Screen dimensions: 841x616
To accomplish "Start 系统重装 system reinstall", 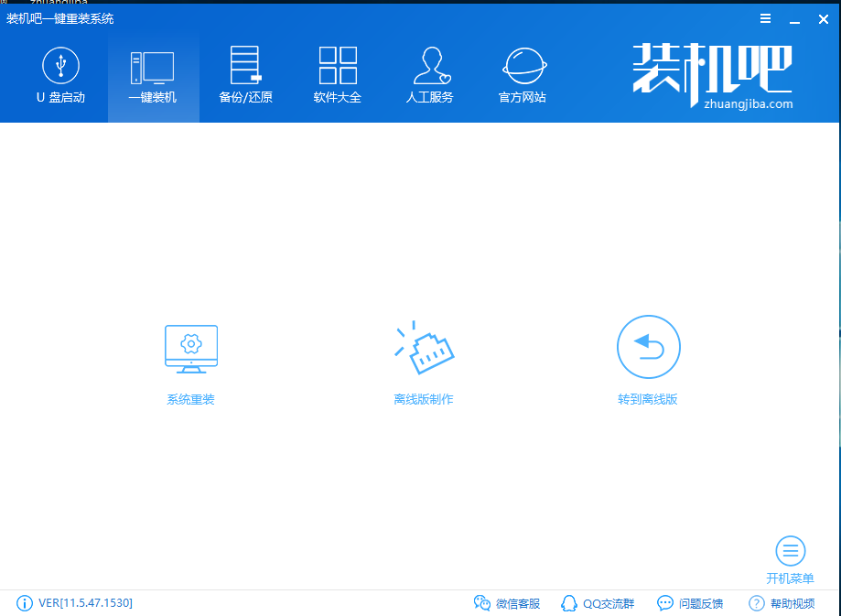I will click(190, 360).
